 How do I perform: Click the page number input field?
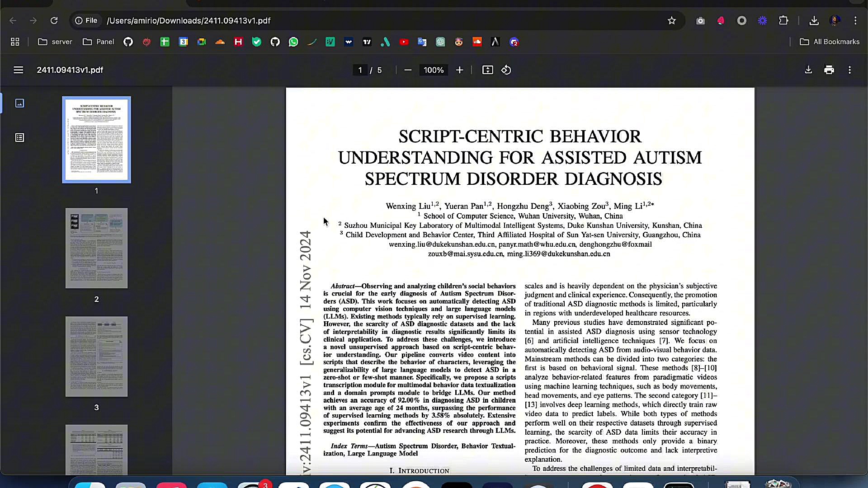point(360,70)
